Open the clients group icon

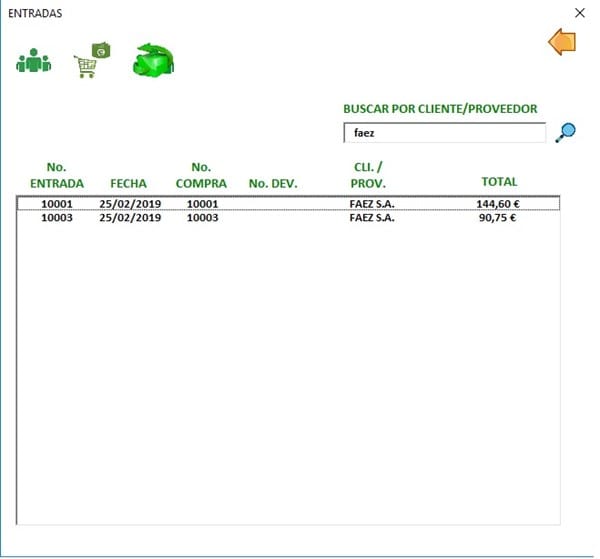(x=34, y=60)
